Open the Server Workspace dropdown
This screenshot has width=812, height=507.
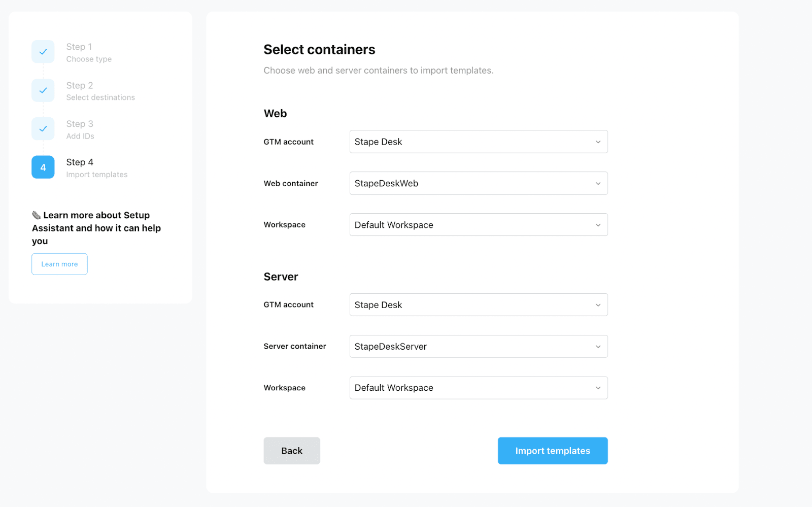tap(479, 388)
